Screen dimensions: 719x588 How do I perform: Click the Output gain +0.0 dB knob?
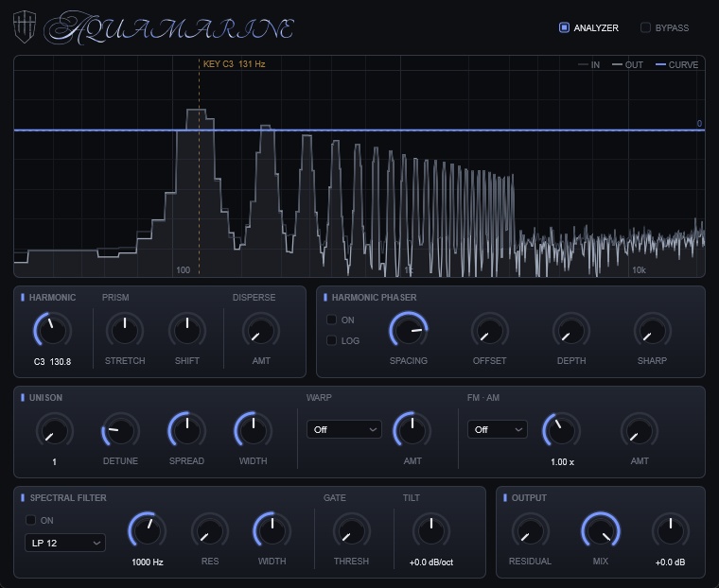tap(671, 530)
